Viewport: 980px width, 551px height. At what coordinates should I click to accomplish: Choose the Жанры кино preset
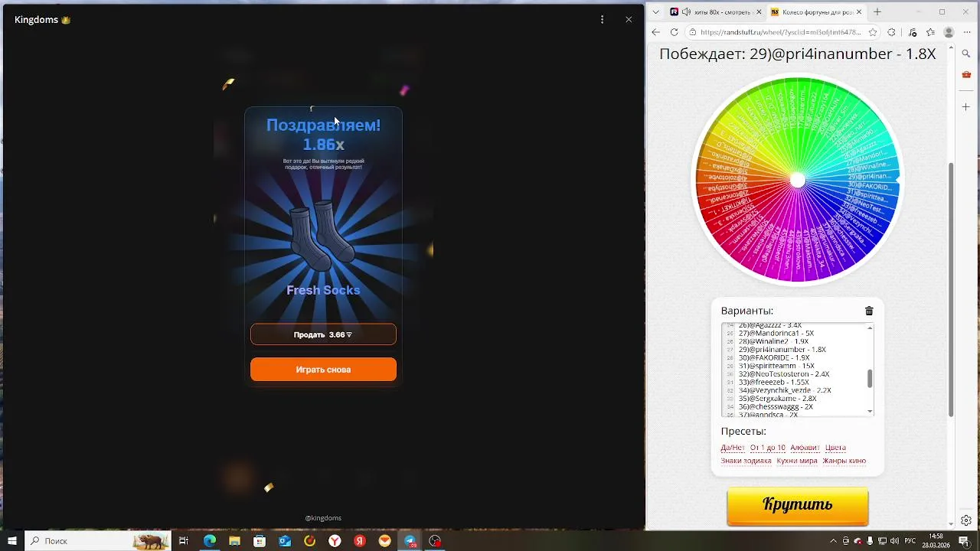click(844, 461)
